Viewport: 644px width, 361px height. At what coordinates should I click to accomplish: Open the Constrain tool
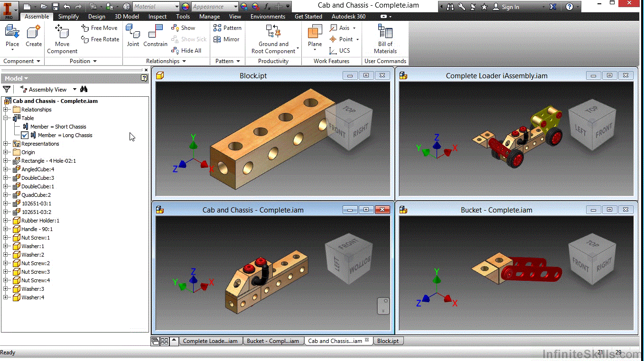click(x=156, y=36)
